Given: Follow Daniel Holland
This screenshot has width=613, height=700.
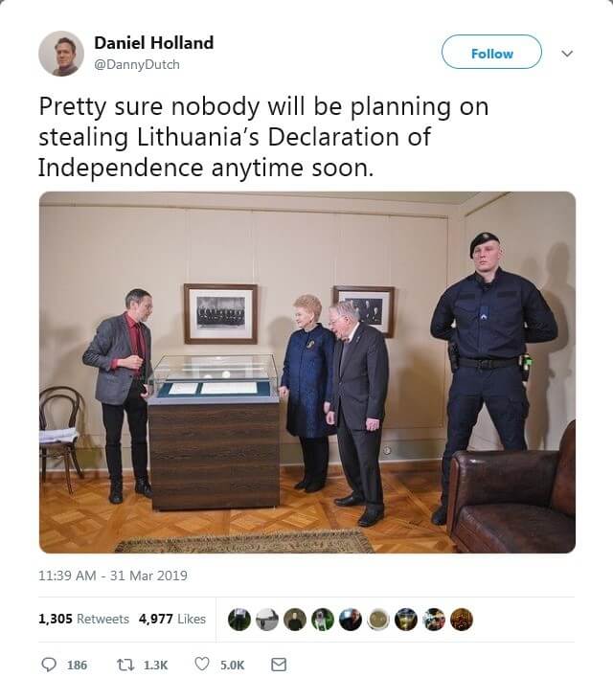Looking at the screenshot, I should click(491, 52).
